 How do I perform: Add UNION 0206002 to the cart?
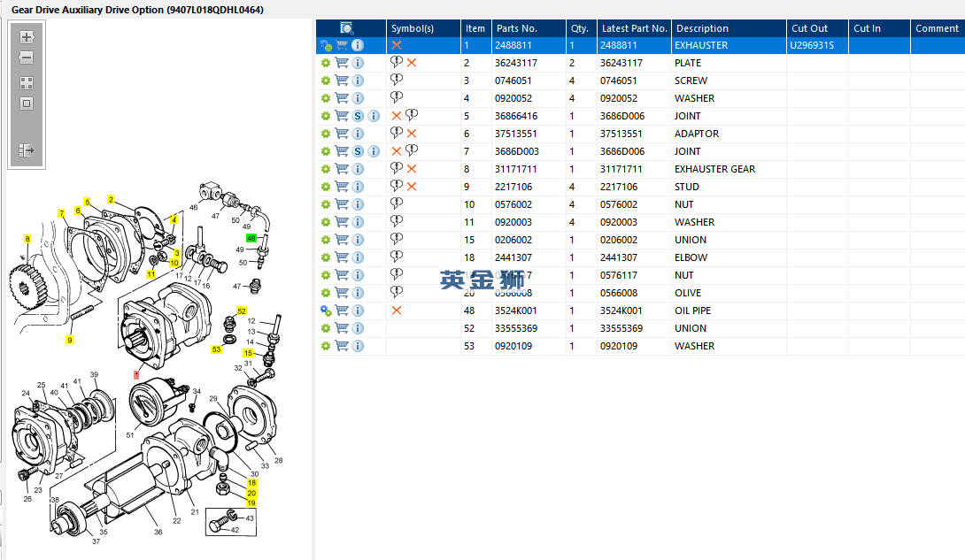pos(342,240)
